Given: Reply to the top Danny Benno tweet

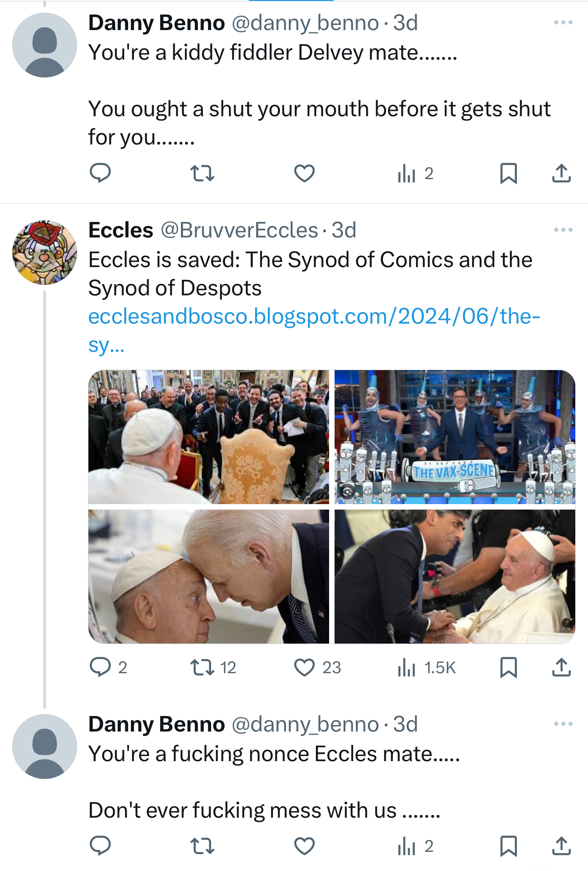Looking at the screenshot, I should pyautogui.click(x=100, y=173).
